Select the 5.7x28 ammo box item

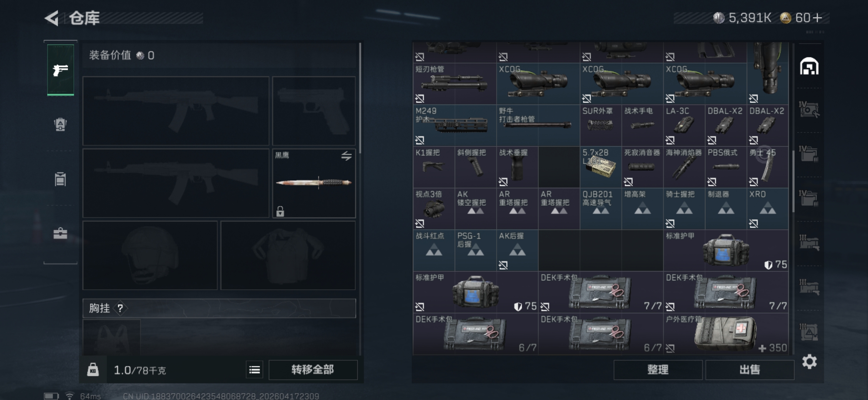coord(600,167)
